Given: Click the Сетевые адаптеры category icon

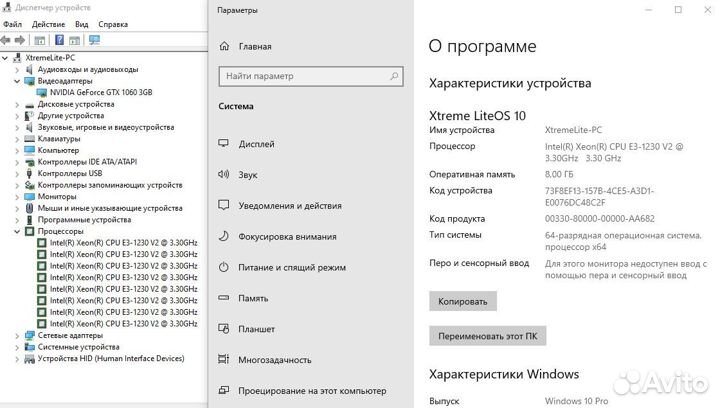Looking at the screenshot, I should click(x=29, y=335).
